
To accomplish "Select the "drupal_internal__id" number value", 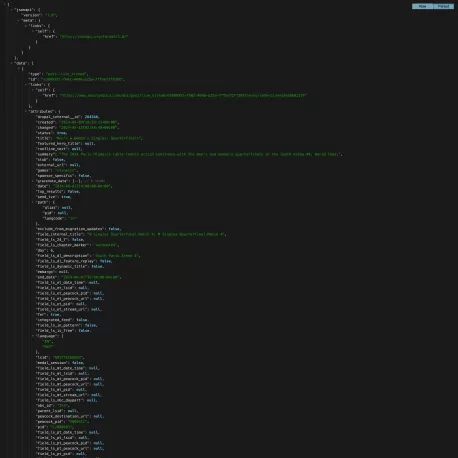I will (x=92, y=117).
